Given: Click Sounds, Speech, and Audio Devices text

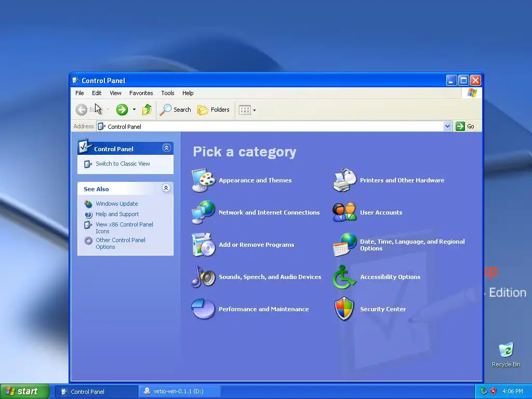Looking at the screenshot, I should (270, 277).
